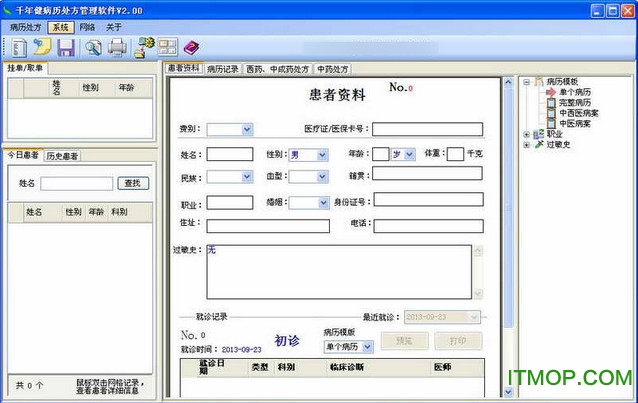Click the 电话 input field
This screenshot has height=403, width=638.
(x=428, y=226)
